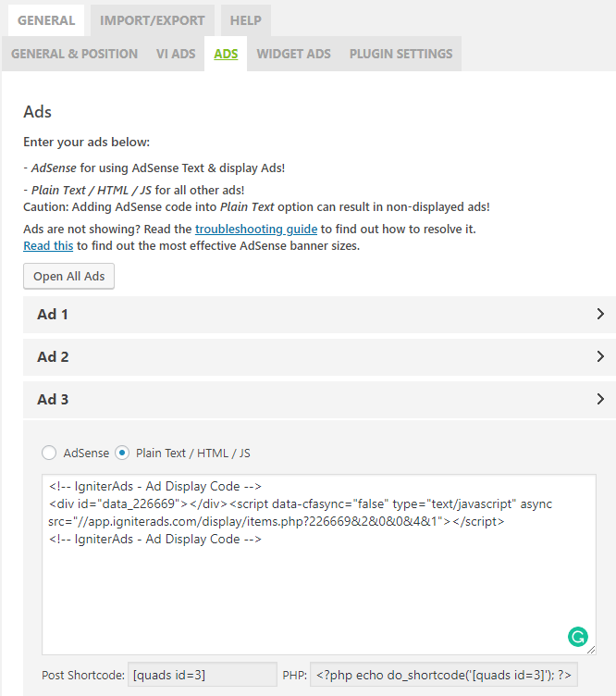The image size is (616, 696).
Task: Click inside the ad code textarea
Action: [x=319, y=565]
